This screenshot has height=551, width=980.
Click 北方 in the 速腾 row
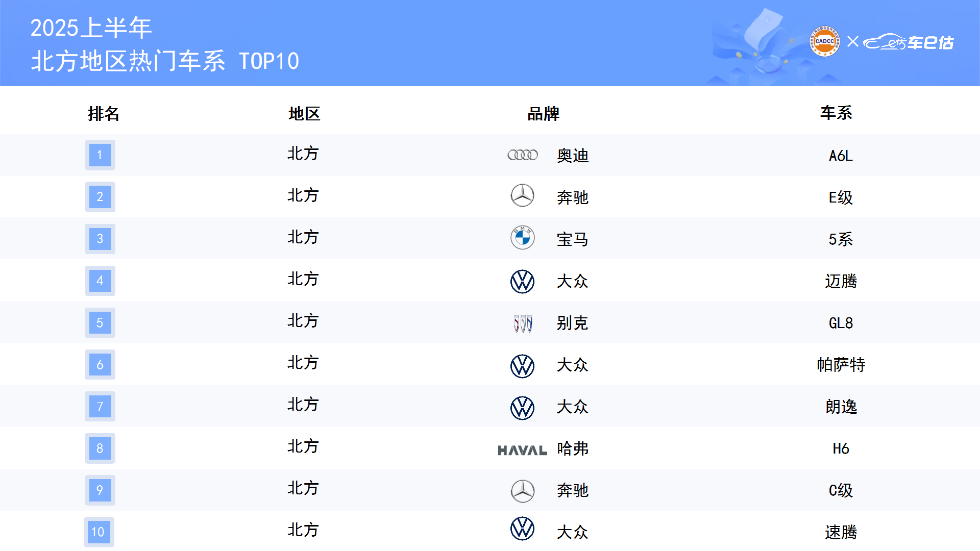click(x=303, y=530)
